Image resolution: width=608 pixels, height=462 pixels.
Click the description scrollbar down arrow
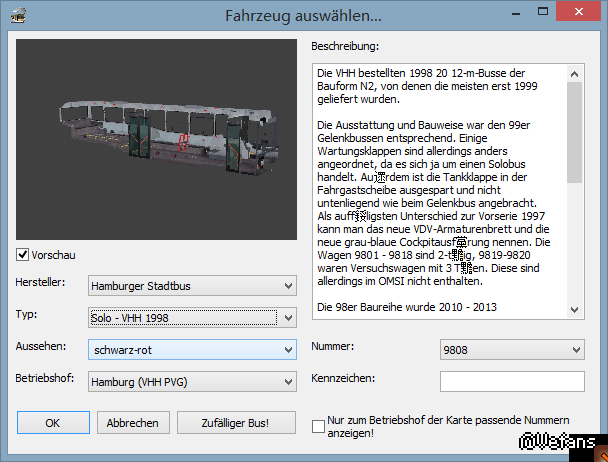[574, 306]
